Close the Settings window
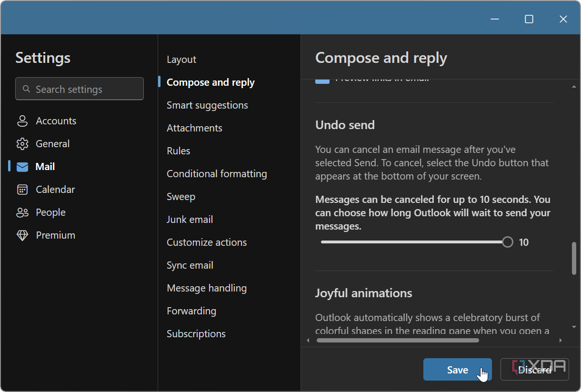 [x=563, y=19]
